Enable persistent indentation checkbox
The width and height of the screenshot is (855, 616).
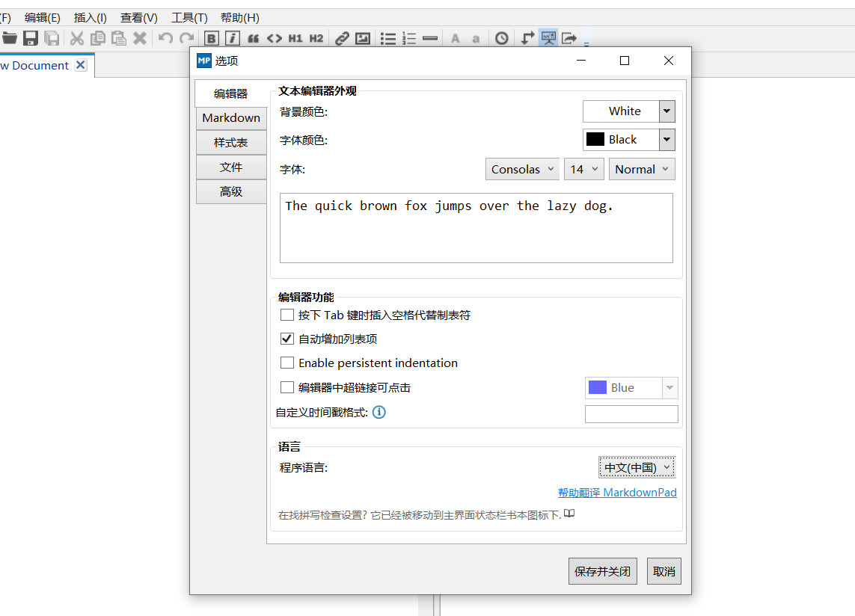click(x=286, y=363)
